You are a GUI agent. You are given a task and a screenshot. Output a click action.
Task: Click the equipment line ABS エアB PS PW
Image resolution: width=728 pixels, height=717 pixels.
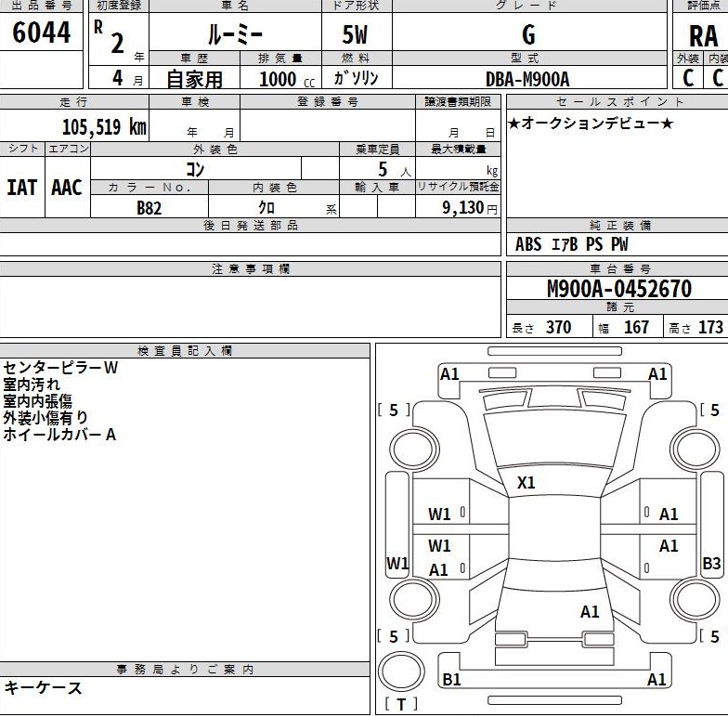(572, 244)
